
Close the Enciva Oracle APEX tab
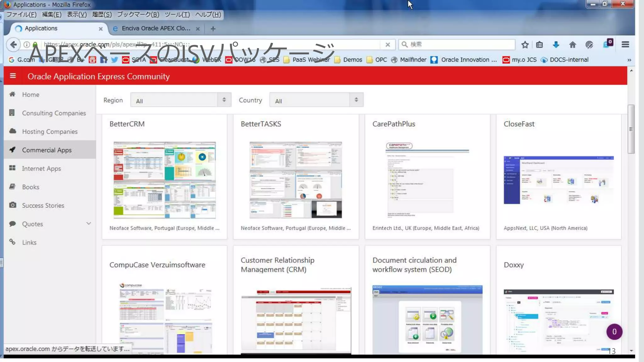point(197,29)
